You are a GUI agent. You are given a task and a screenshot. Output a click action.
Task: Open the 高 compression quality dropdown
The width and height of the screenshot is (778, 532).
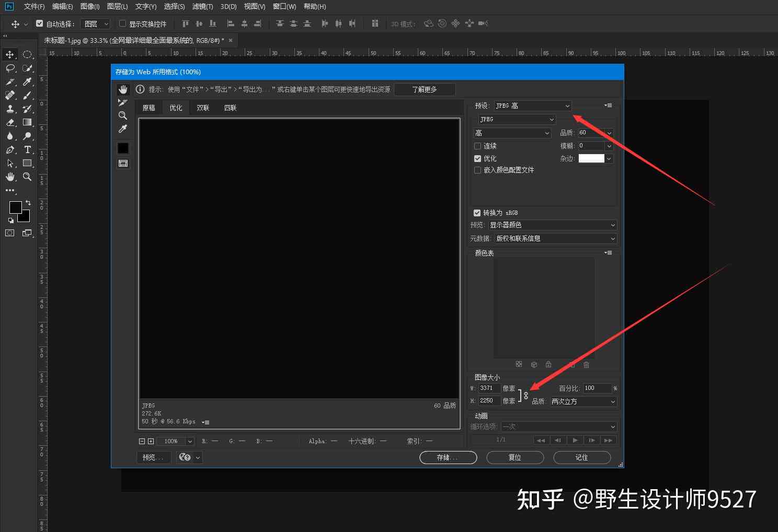pos(512,133)
